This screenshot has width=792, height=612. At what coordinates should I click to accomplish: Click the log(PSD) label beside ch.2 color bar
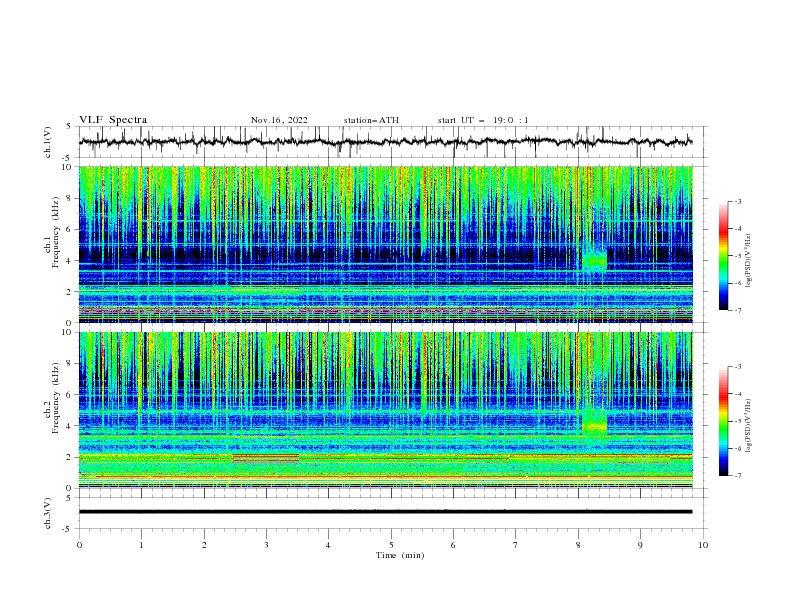point(749,426)
